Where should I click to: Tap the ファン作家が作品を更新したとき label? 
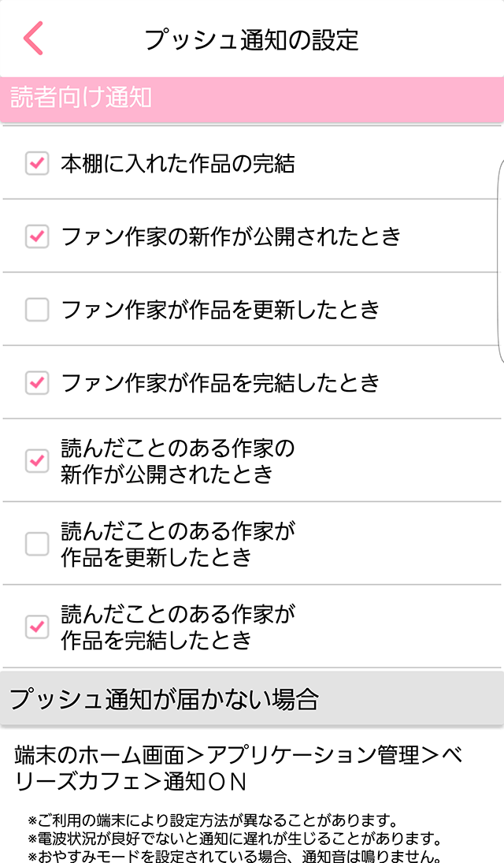point(220,310)
